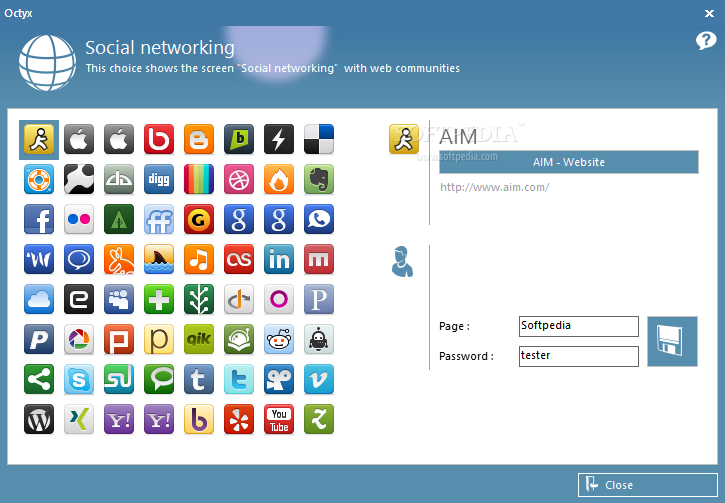Select the orange lifebuoy icon

(x=39, y=179)
